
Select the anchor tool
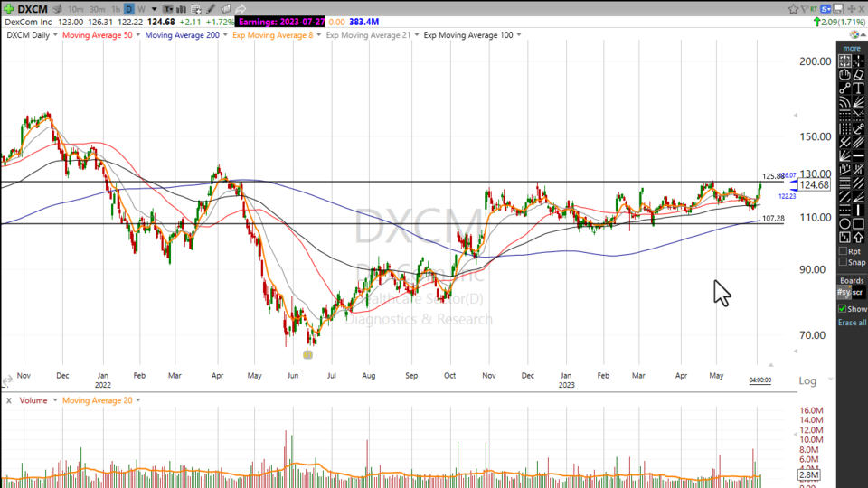(x=858, y=129)
